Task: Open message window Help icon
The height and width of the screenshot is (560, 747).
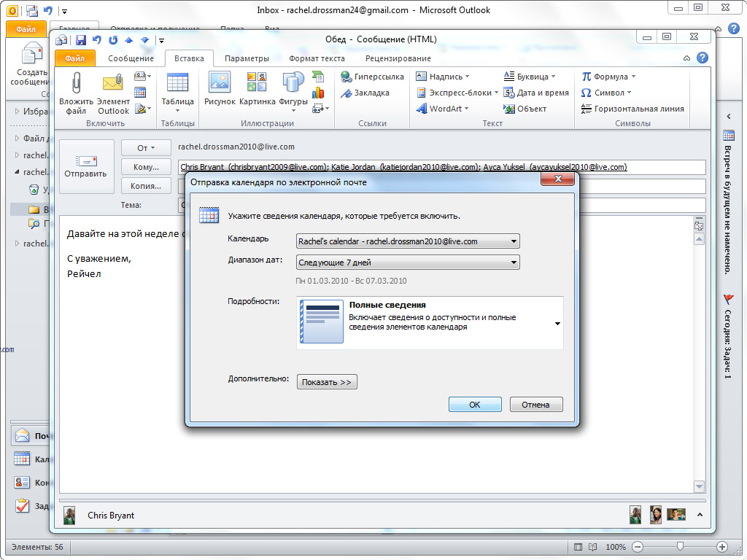Action: [703, 58]
